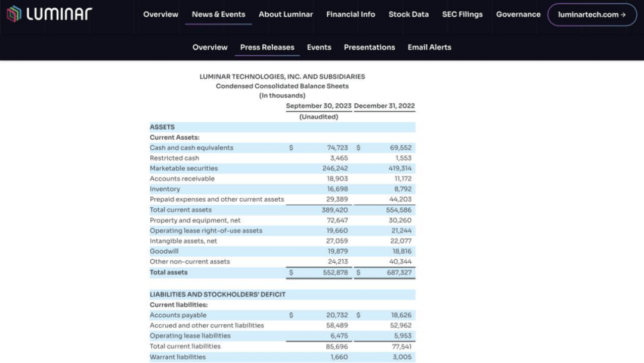Select Intangible assets, net label
644x363 pixels.
pyautogui.click(x=183, y=241)
